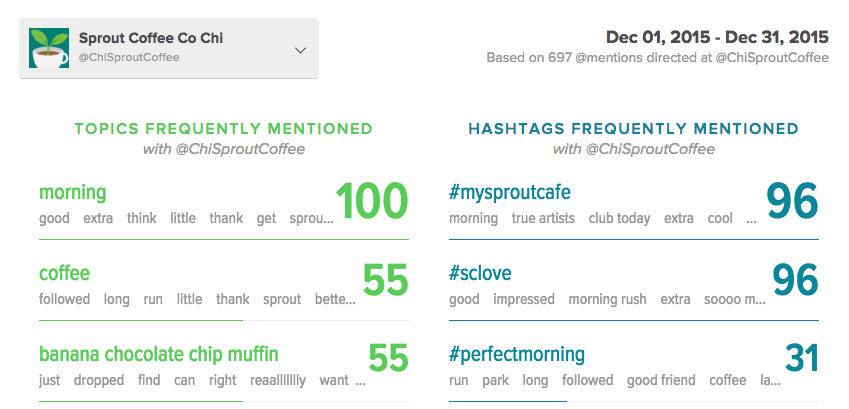Select the 'morning rush' keyword under #sclove
The height and width of the screenshot is (409, 849).
pos(607,299)
